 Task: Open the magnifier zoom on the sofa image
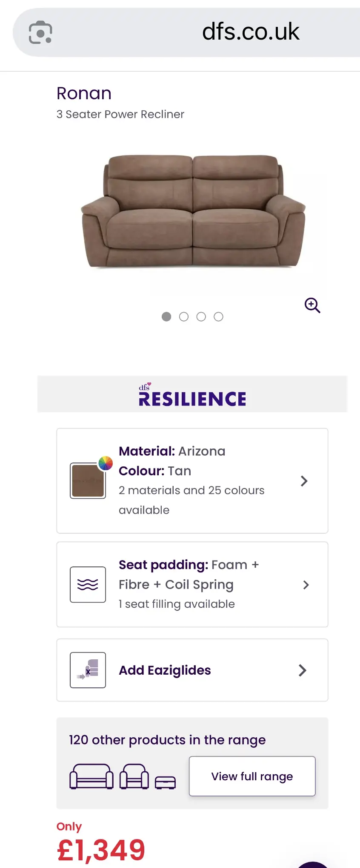(x=312, y=305)
